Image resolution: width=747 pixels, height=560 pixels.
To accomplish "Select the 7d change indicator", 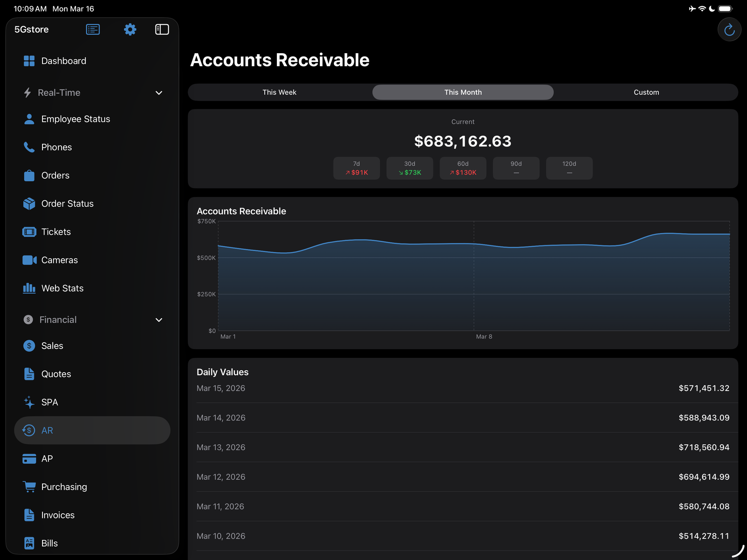I will [x=356, y=168].
